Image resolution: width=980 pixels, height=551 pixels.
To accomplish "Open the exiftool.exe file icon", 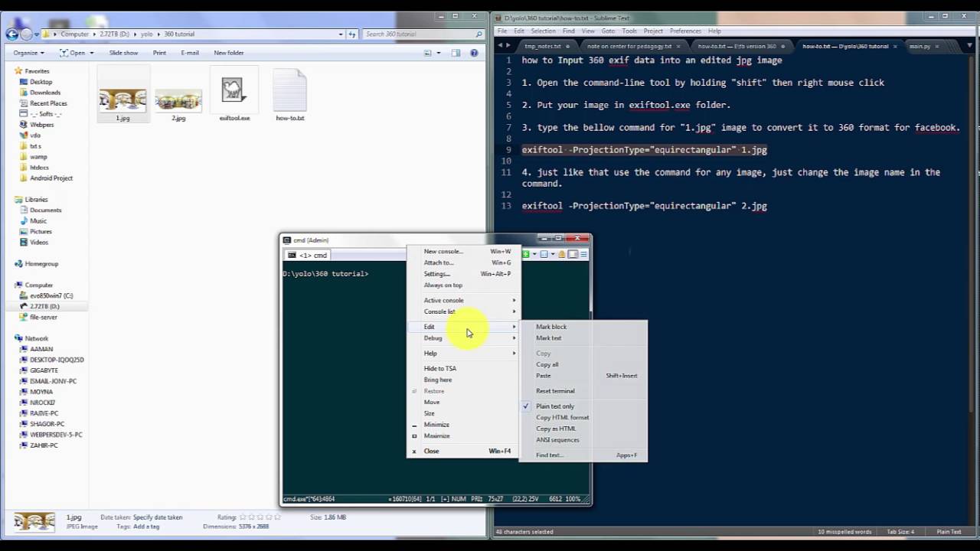I will point(234,92).
